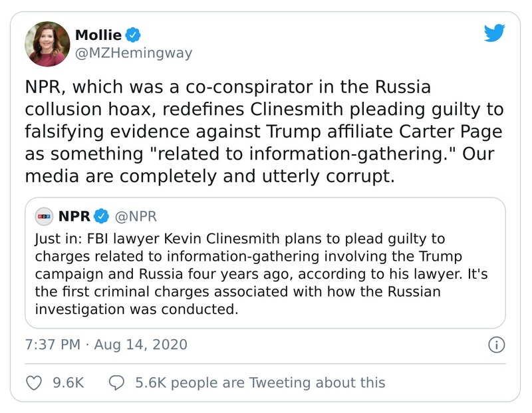Like the tweet with the heart icon

pyautogui.click(x=33, y=382)
